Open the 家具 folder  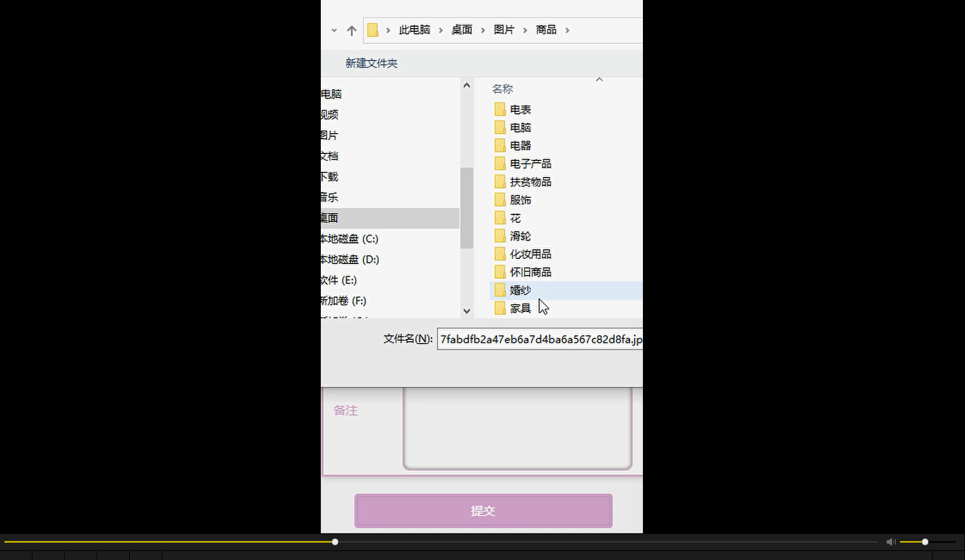pos(521,307)
